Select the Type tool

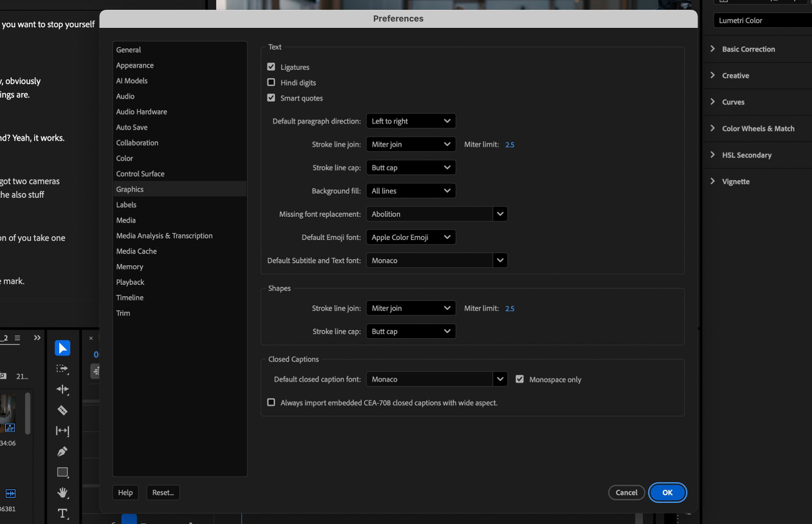[63, 513]
